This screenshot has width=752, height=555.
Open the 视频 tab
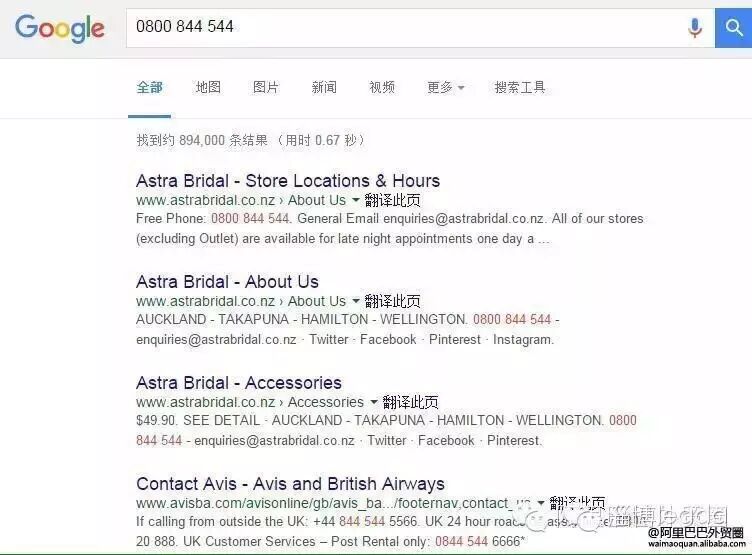(382, 87)
